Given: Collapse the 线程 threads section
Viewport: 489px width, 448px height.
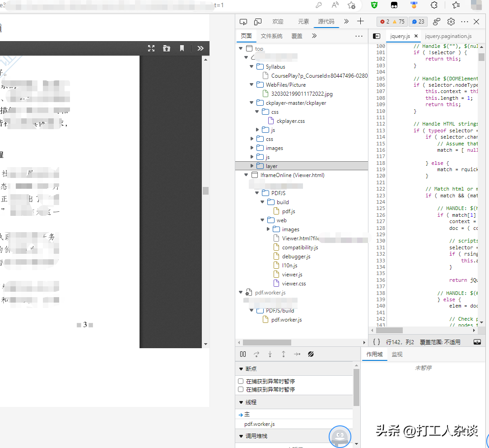Looking at the screenshot, I should pos(241,402).
